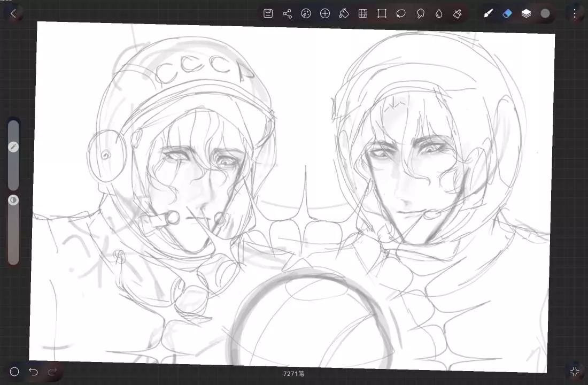The width and height of the screenshot is (588, 385).
Task: Click the '7271笔' stroke count label
Action: (x=293, y=373)
